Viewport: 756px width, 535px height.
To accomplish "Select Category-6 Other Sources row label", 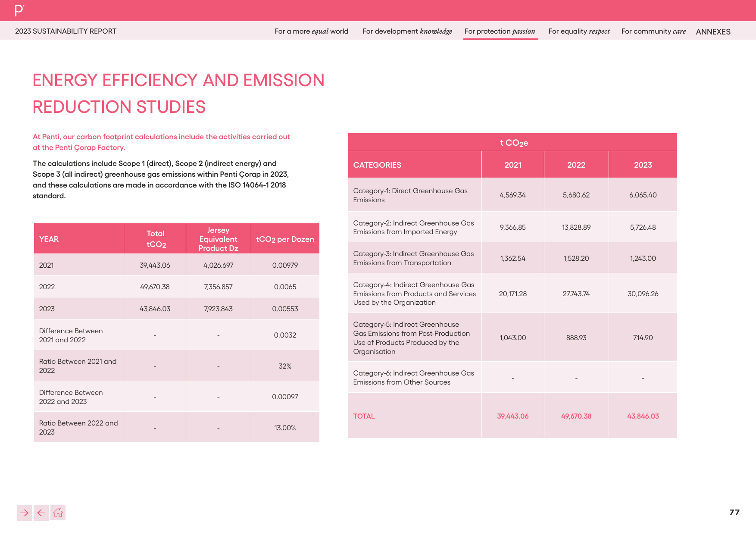I will (413, 378).
